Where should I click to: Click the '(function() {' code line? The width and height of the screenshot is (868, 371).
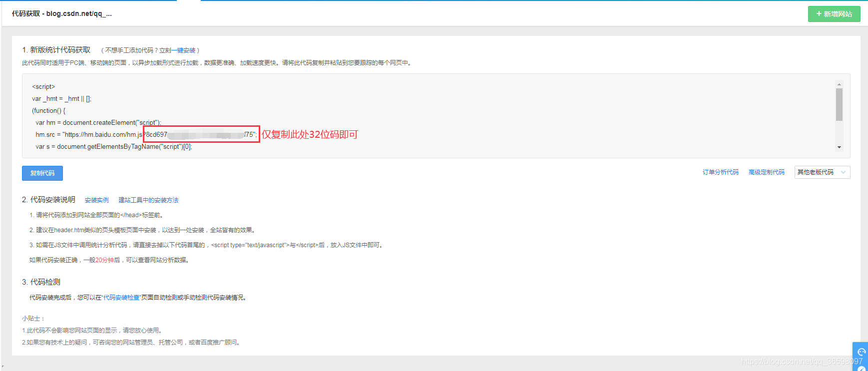[49, 110]
